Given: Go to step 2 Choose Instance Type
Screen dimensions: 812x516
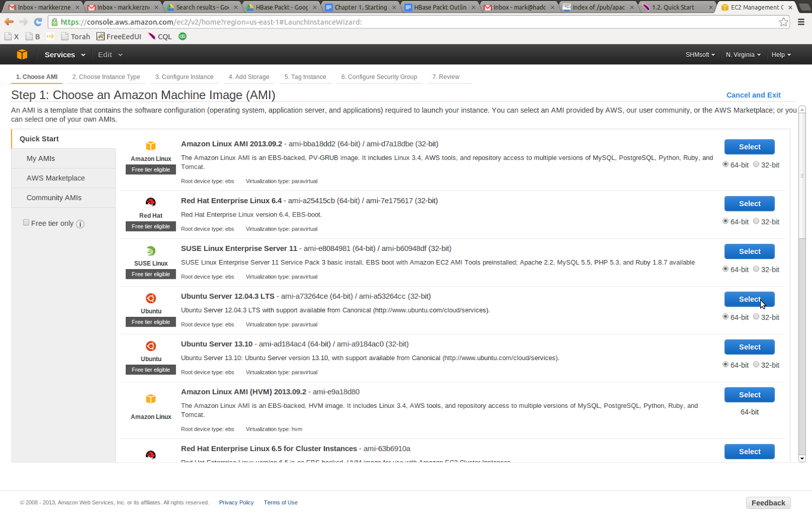Looking at the screenshot, I should click(x=106, y=77).
